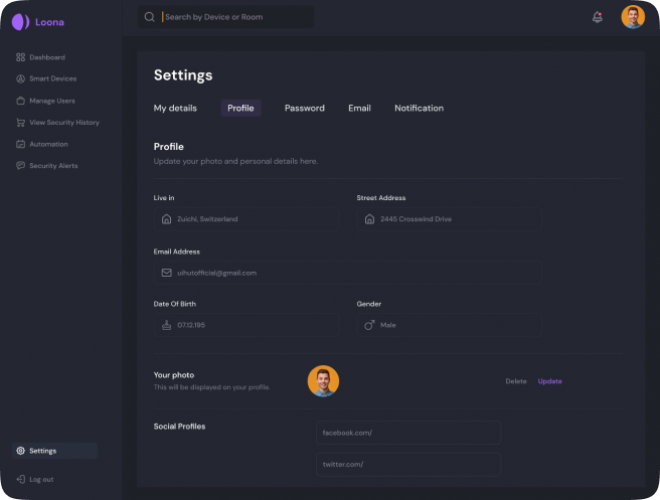Open View Security History
The height and width of the screenshot is (500, 660).
coord(58,122)
